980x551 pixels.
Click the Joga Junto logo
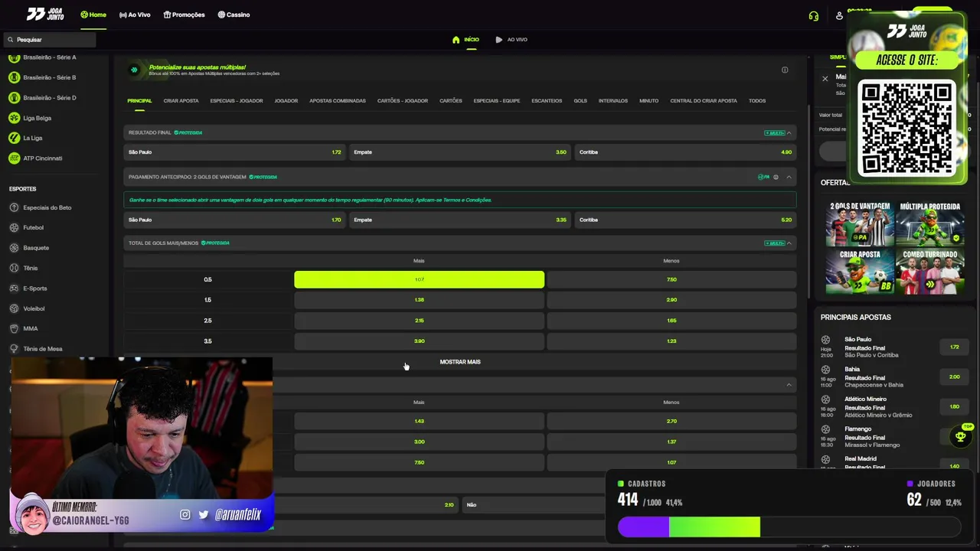pos(45,15)
